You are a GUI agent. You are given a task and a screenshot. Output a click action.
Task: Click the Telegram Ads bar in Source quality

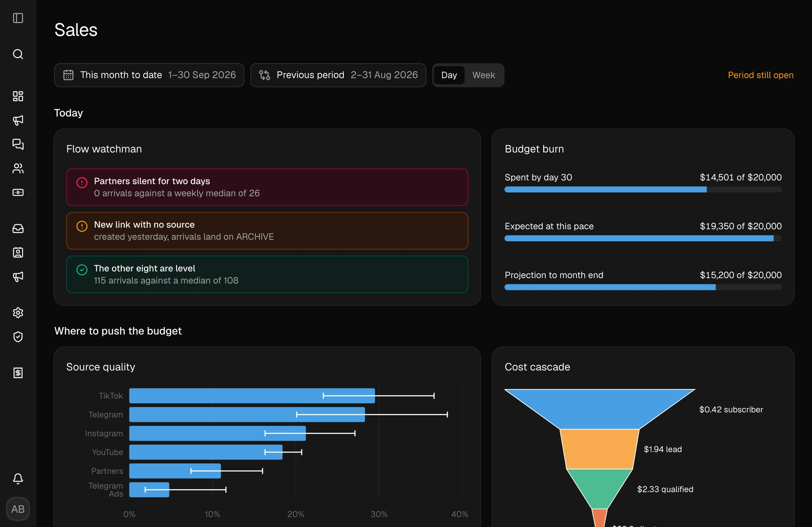pyautogui.click(x=149, y=490)
